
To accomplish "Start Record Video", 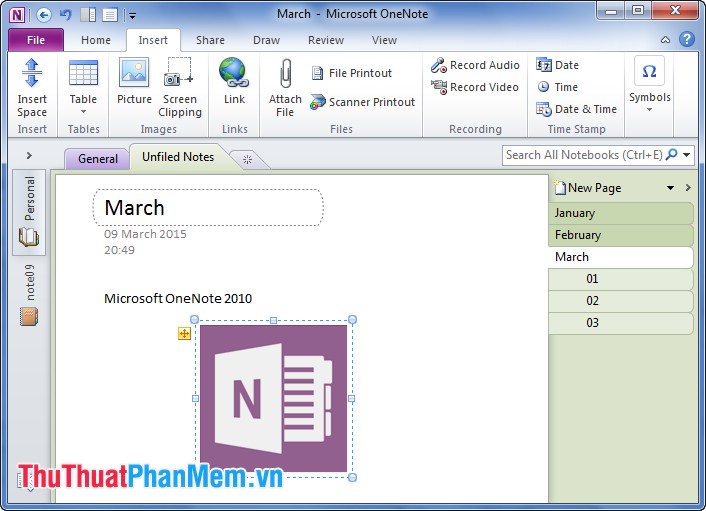I will (x=475, y=87).
